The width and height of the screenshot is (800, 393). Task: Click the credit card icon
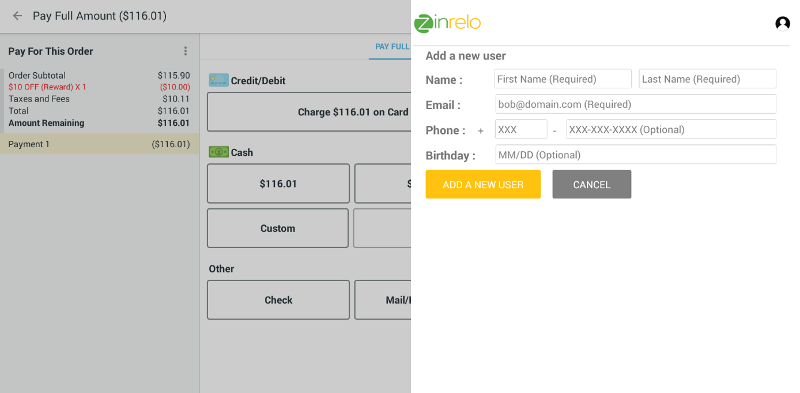218,80
